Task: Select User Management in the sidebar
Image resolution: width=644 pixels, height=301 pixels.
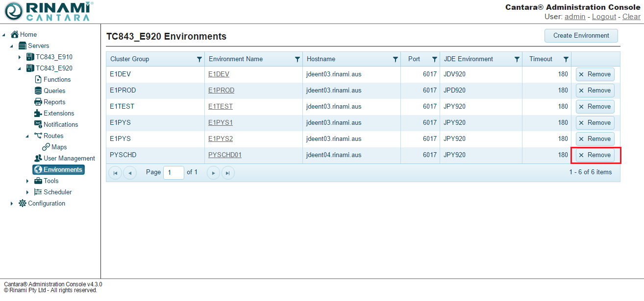Action: coord(69,158)
